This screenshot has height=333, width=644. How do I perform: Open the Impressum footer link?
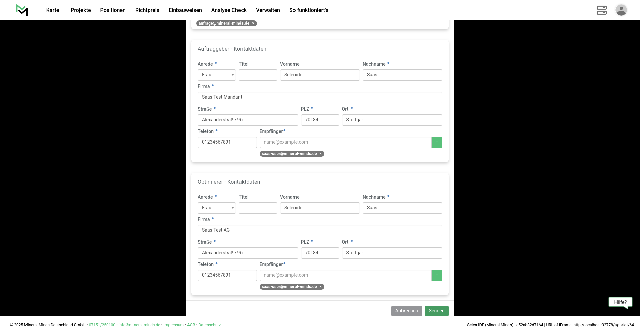(x=173, y=325)
